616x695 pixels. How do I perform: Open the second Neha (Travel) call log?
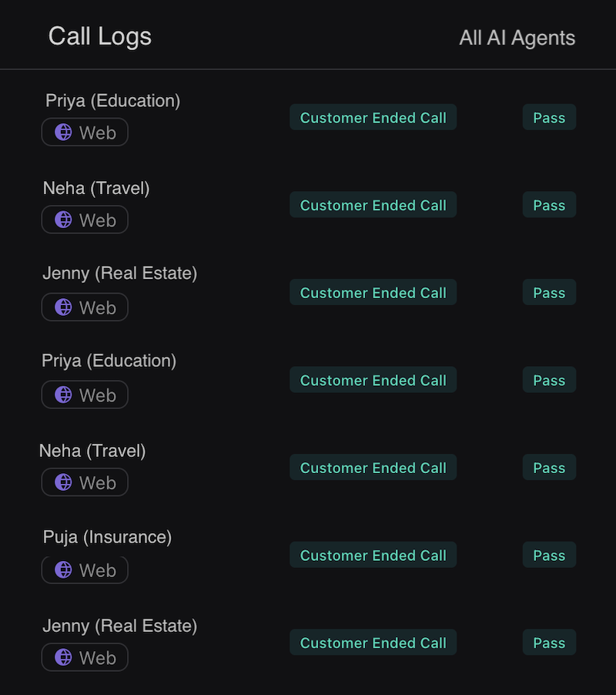92,451
